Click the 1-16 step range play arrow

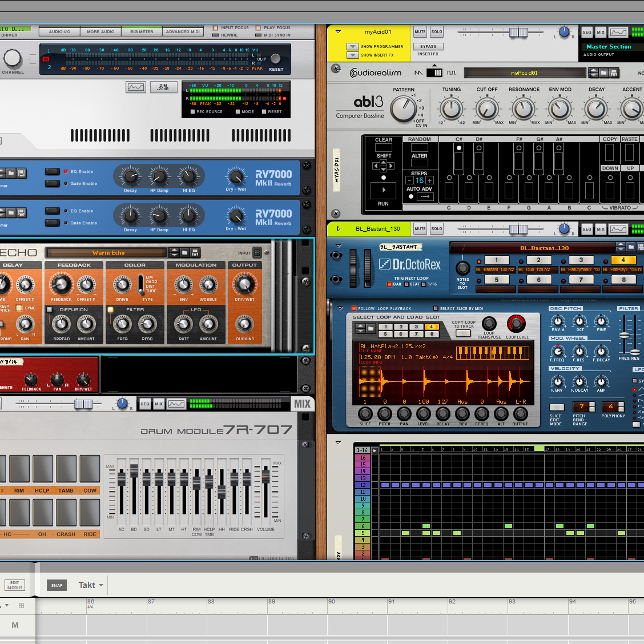click(375, 450)
